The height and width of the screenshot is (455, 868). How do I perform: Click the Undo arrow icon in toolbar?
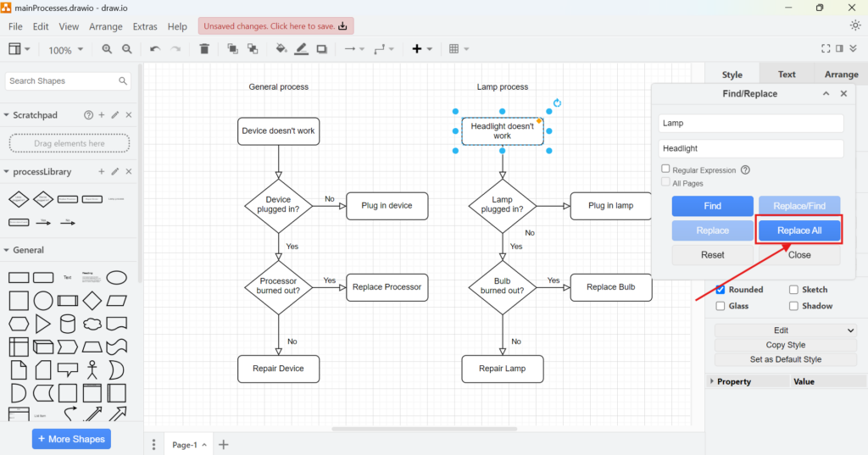pyautogui.click(x=155, y=49)
